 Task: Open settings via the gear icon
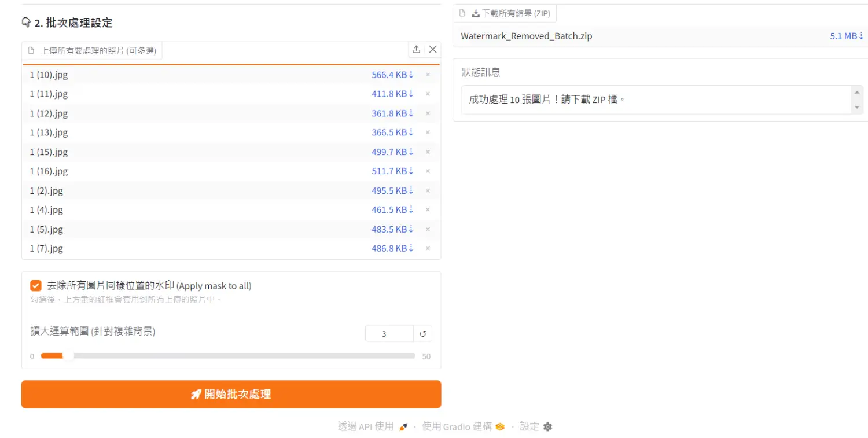click(547, 427)
